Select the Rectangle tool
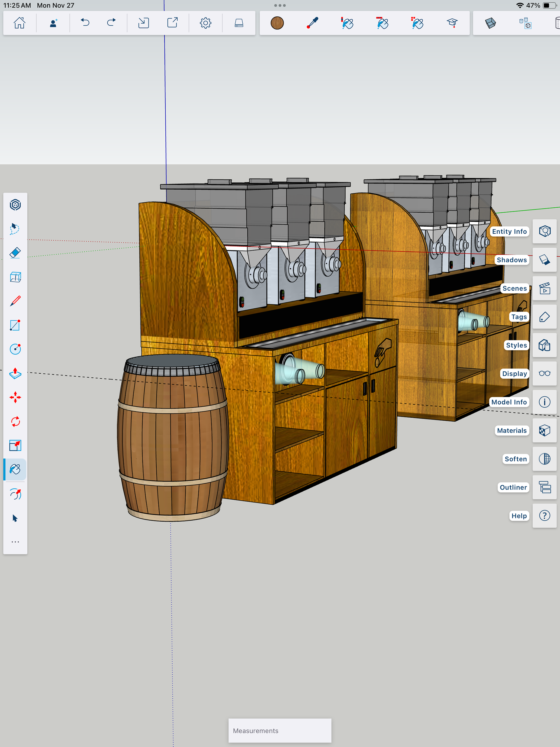 (15, 325)
